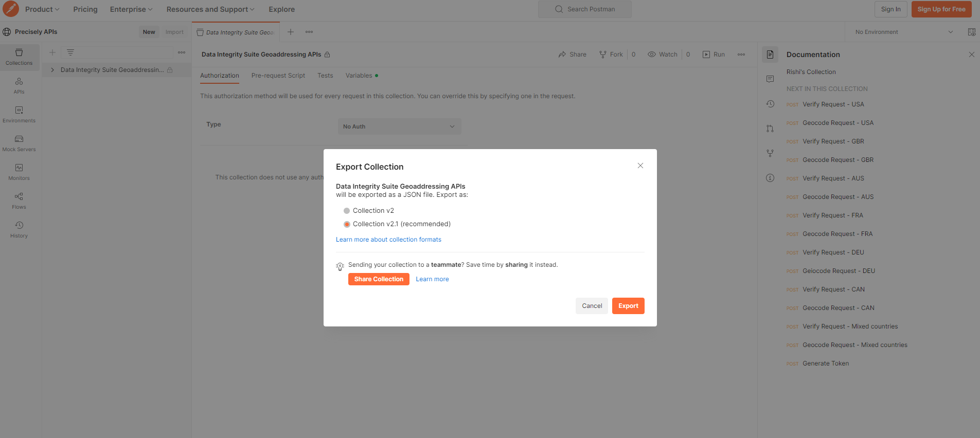Viewport: 980px width, 438px height.
Task: Run the Geoaddressing APIs collection
Action: (714, 54)
